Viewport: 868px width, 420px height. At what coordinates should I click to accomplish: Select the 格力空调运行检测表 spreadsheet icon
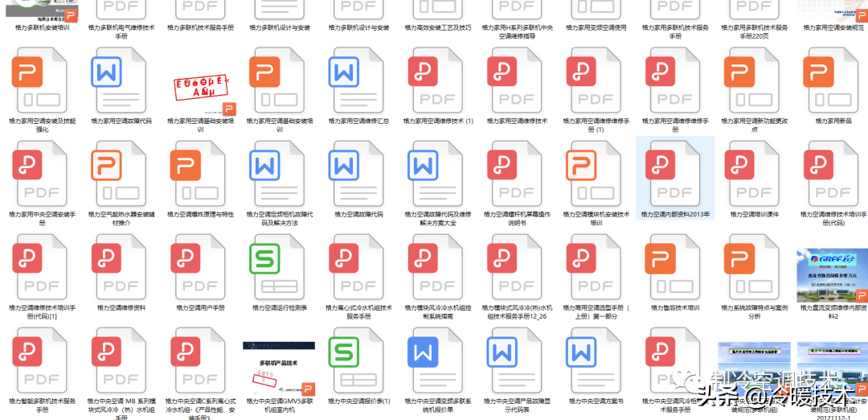[276, 267]
